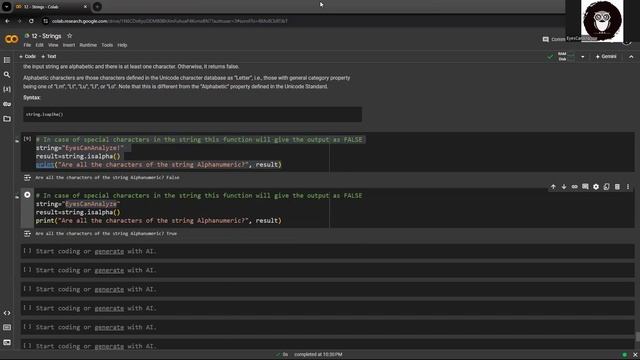Toggle output of the False result cell
The width and height of the screenshot is (640, 360).
(x=27, y=178)
